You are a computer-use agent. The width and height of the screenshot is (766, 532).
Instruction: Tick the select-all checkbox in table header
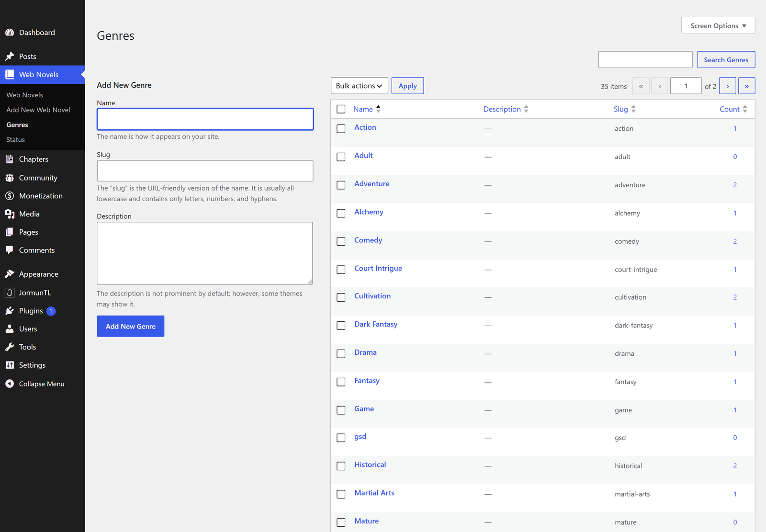(x=341, y=109)
